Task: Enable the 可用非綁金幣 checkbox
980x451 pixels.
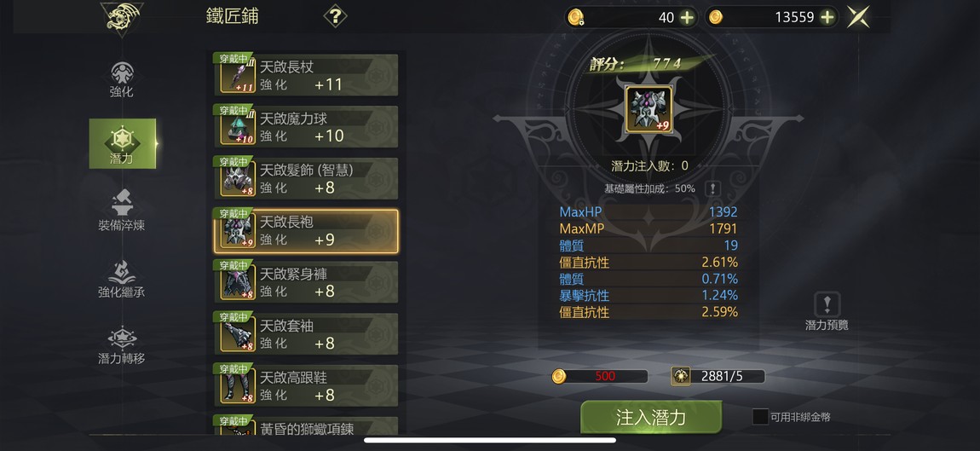Action: click(x=760, y=417)
